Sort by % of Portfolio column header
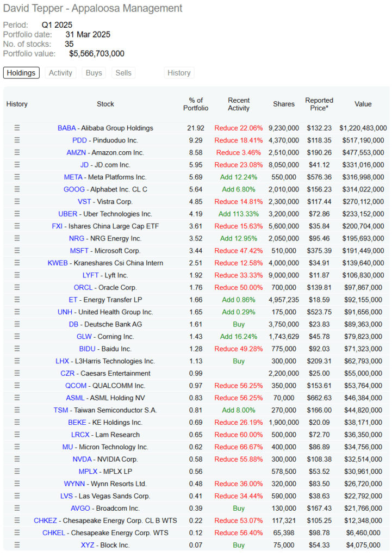 pos(196,104)
